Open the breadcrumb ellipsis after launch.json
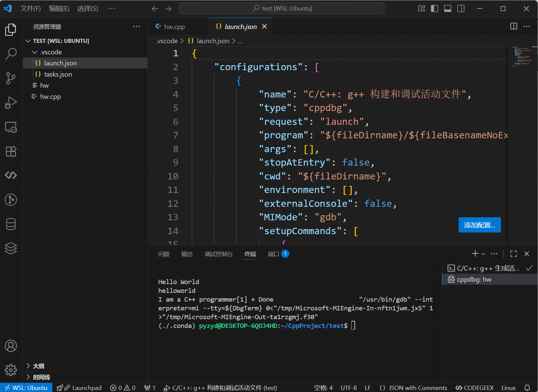This screenshot has height=392, width=538. point(240,41)
